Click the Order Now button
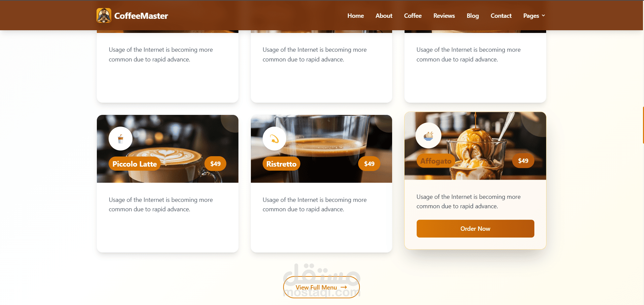The width and height of the screenshot is (644, 305). click(x=475, y=229)
